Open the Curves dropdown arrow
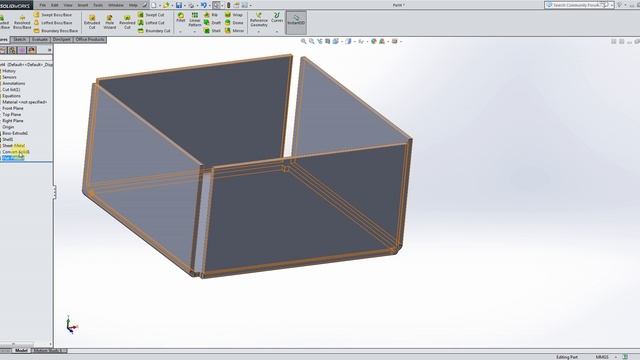 click(x=277, y=31)
